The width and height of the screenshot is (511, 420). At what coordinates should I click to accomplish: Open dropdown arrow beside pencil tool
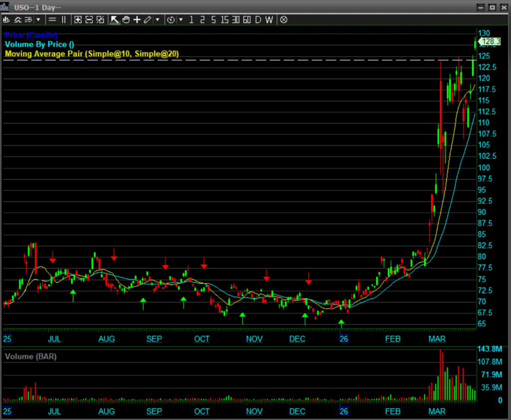(x=158, y=19)
